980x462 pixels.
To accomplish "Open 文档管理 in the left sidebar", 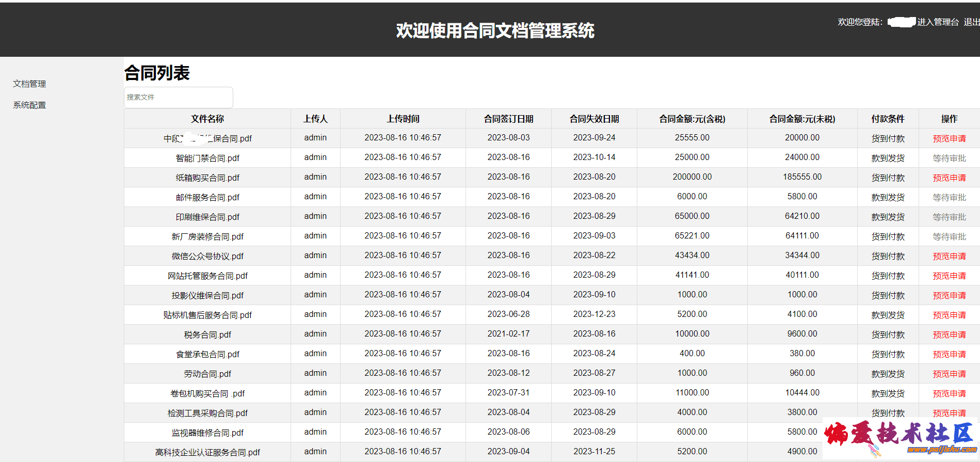I will [29, 84].
